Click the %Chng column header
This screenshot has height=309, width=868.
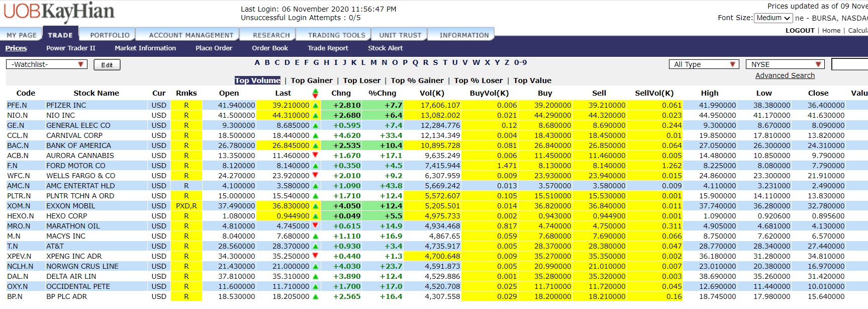pyautogui.click(x=382, y=93)
